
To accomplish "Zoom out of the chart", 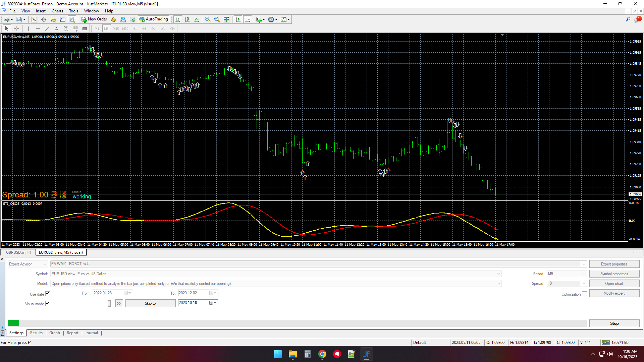I will 217,19.
